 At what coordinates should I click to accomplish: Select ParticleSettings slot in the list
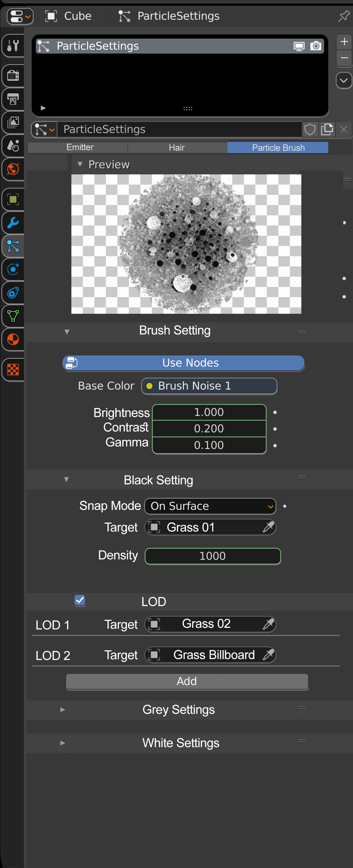click(x=180, y=46)
